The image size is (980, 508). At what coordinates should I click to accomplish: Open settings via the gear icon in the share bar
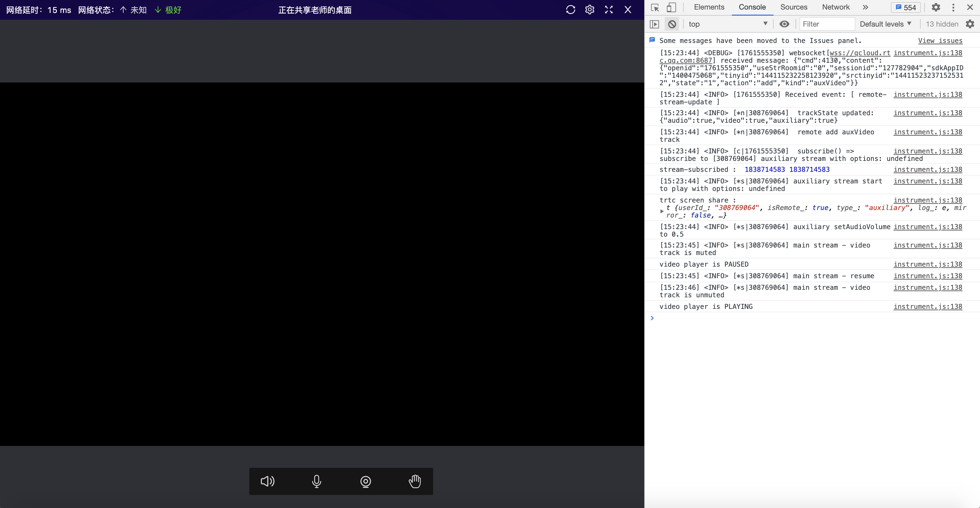(589, 10)
